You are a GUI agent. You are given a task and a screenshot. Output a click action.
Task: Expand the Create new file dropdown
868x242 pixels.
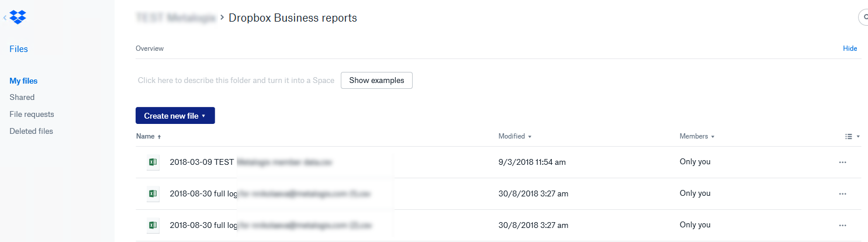pyautogui.click(x=175, y=116)
